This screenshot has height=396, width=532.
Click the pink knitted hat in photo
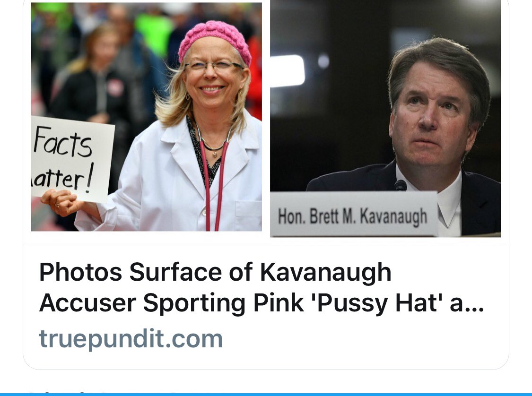pos(215,40)
